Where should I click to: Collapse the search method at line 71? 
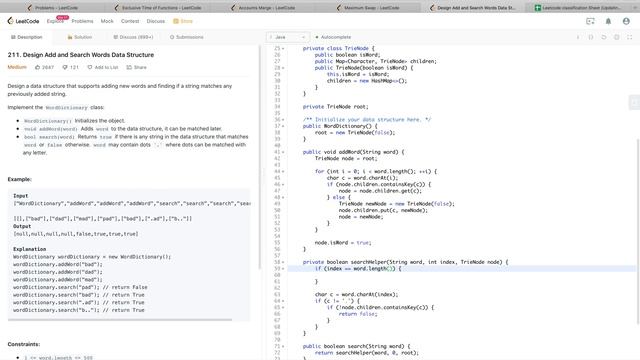(283, 346)
